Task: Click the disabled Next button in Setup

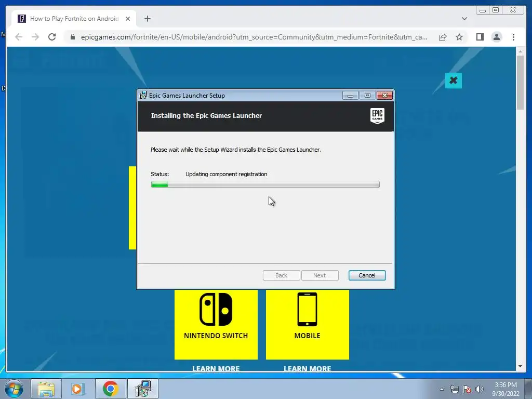Action: tap(320, 275)
